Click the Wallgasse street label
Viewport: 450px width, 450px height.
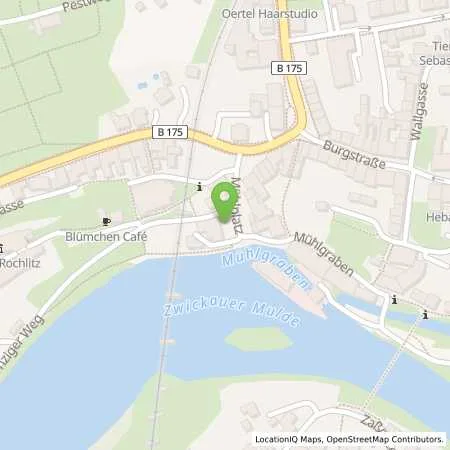click(x=419, y=111)
